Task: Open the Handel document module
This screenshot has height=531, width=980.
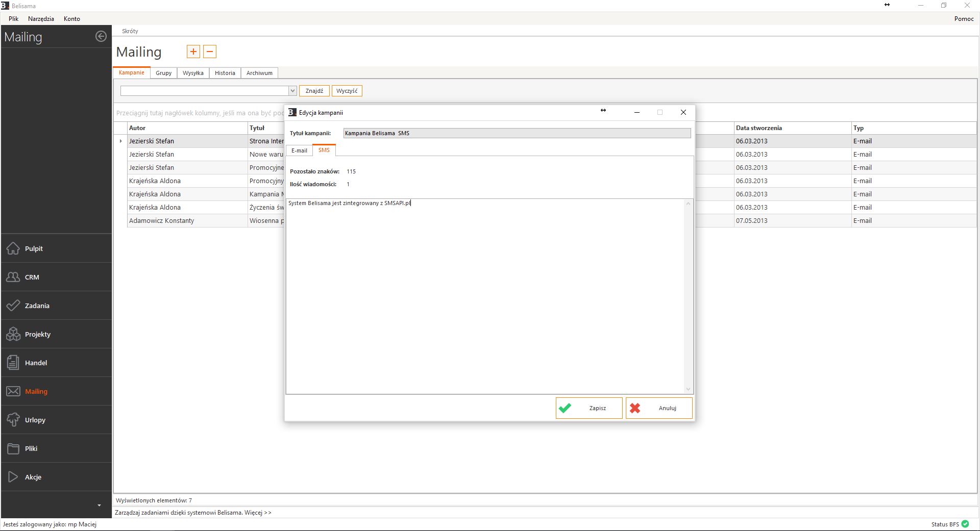Action: tap(13, 363)
